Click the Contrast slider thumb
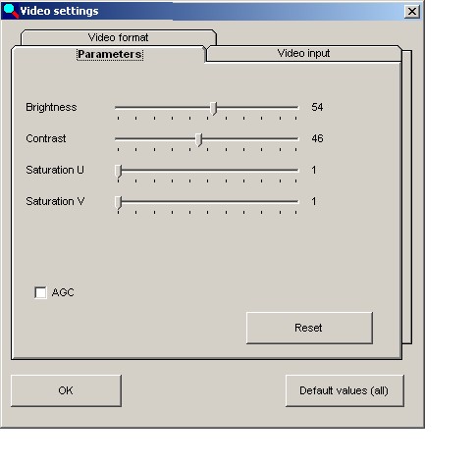Image resolution: width=476 pixels, height=463 pixels. click(x=198, y=139)
